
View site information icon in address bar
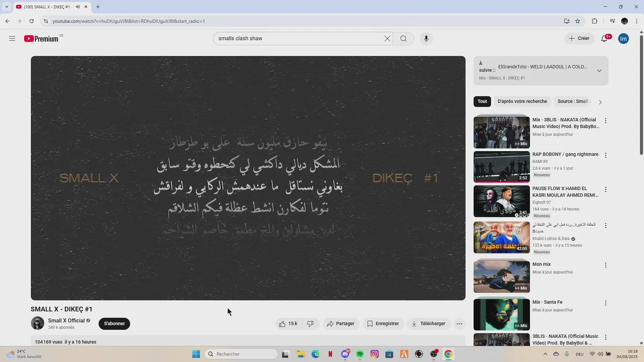(x=46, y=21)
